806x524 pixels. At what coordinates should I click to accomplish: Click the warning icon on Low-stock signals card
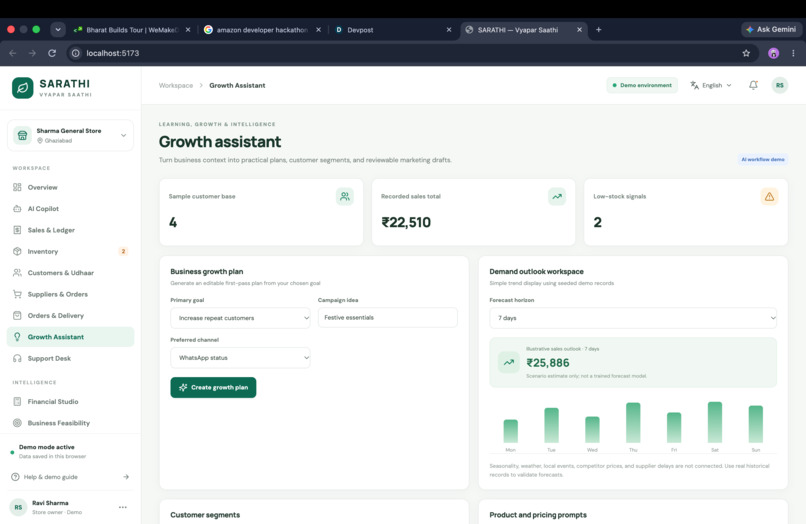coord(769,196)
